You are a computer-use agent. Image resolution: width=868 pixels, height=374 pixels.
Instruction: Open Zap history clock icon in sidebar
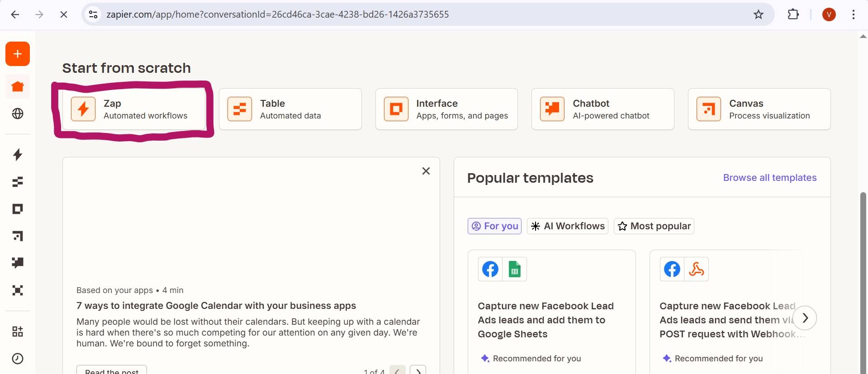click(x=18, y=359)
